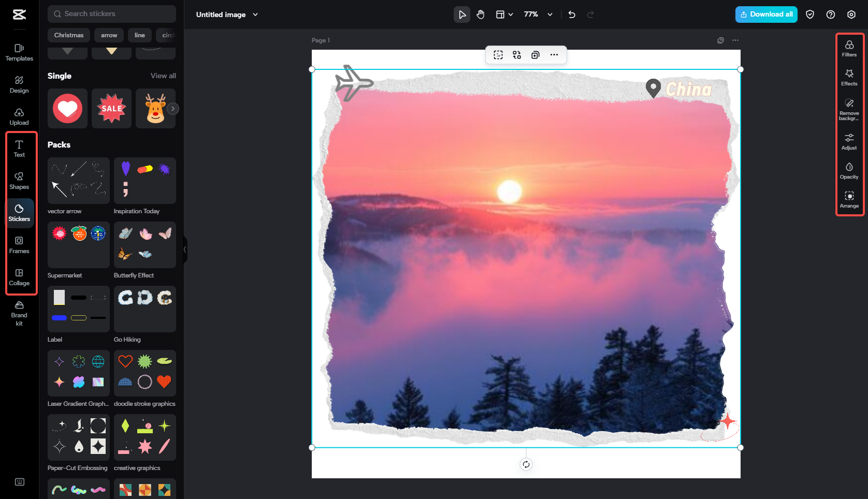Expand the canvas resize dropdown chevron
Image resolution: width=868 pixels, height=499 pixels.
coord(511,14)
